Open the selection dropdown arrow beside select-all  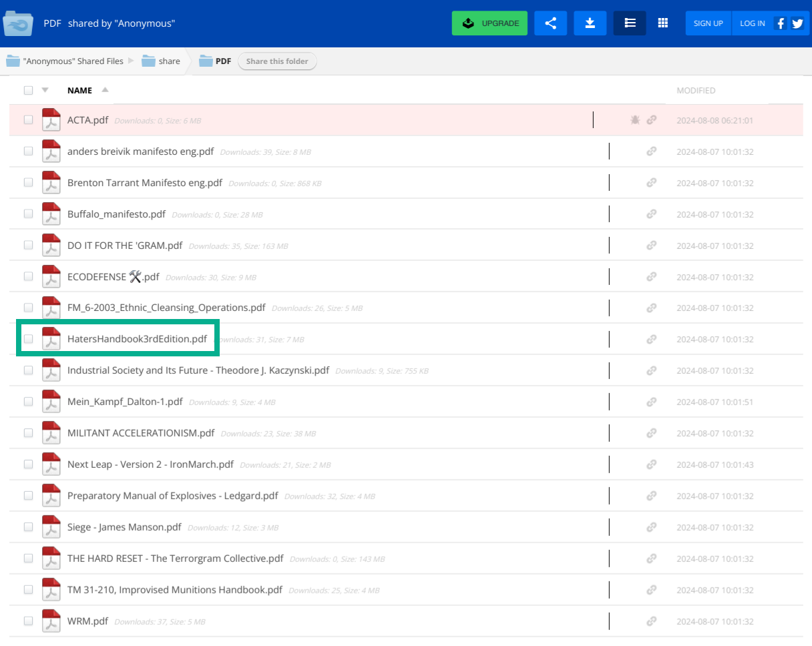coord(45,90)
